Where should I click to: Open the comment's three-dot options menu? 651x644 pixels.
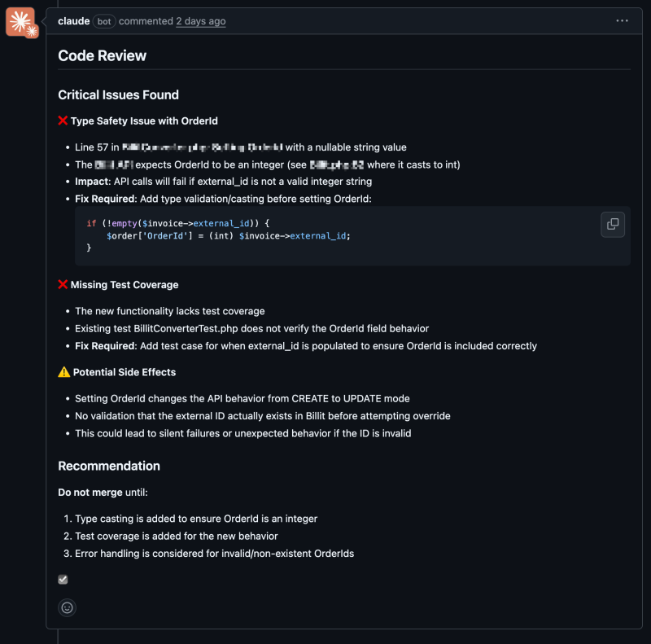(622, 21)
